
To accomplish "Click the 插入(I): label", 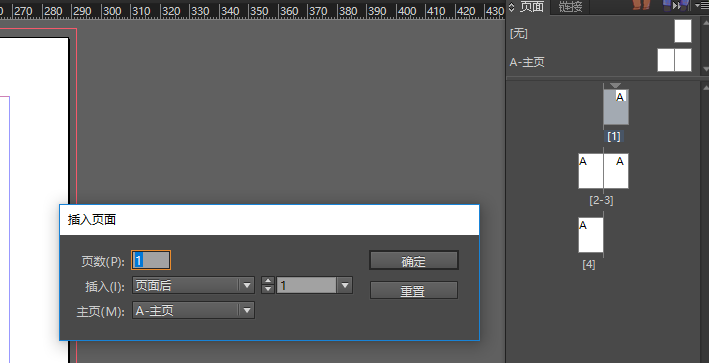I will [x=105, y=287].
